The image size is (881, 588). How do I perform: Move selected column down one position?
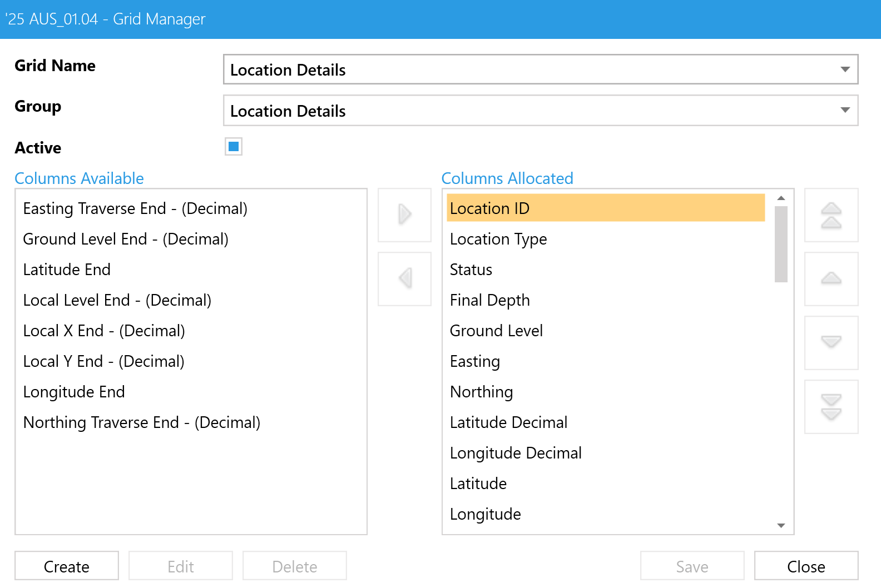pos(831,342)
